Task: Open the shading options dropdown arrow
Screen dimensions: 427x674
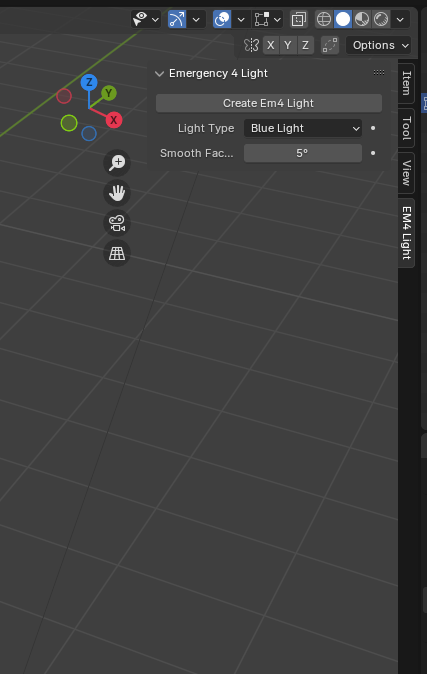Action: (x=400, y=19)
